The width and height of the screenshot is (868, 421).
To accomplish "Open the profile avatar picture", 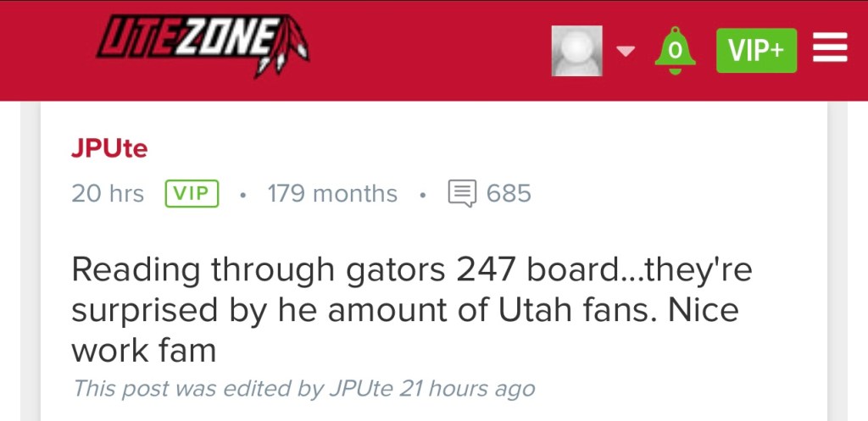I will point(576,51).
